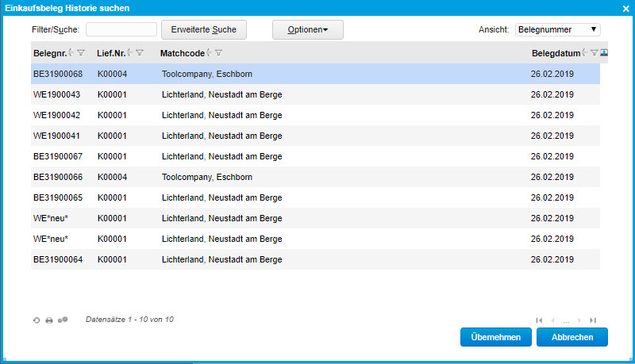
Task: Cancel the dialog with the Abbrechen button
Action: (571, 337)
